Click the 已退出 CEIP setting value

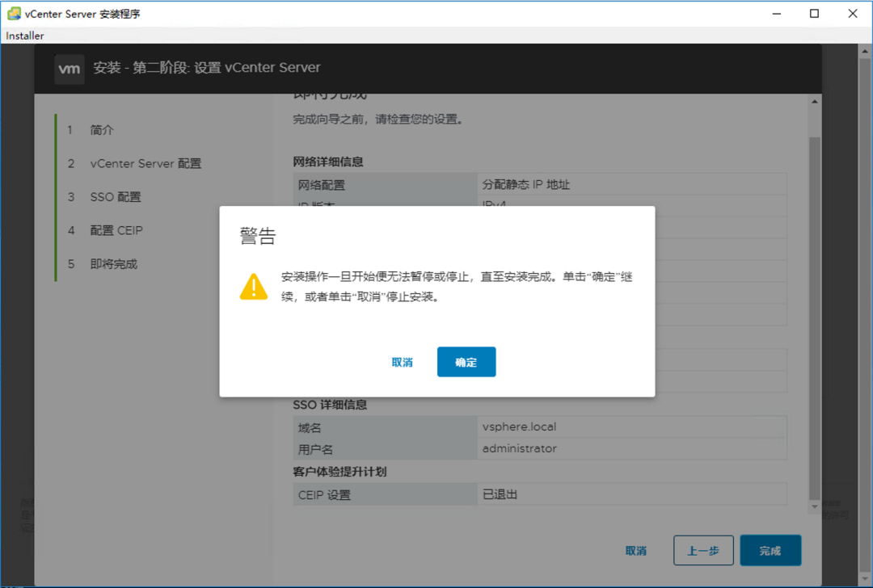point(500,494)
